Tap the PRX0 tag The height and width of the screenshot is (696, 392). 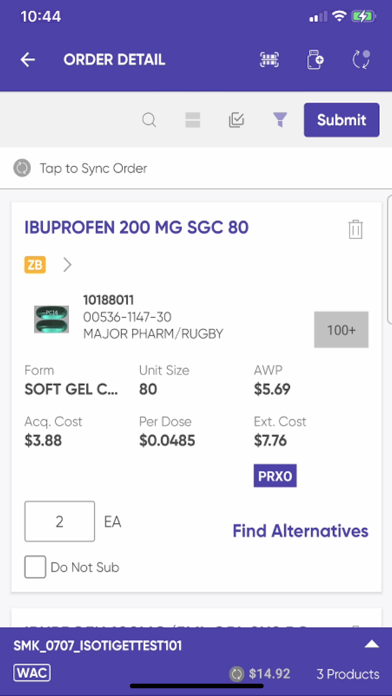[275, 476]
